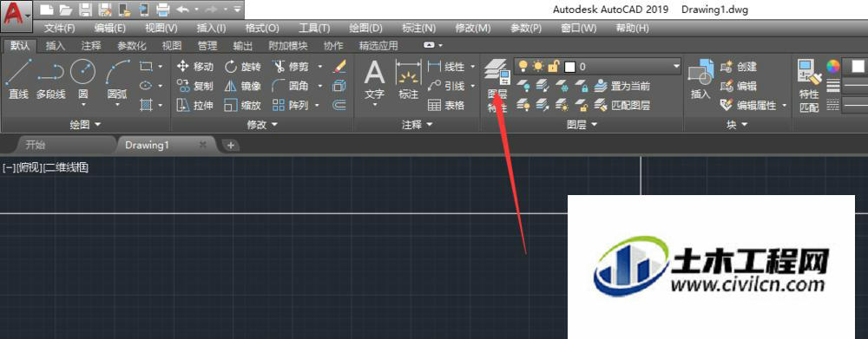Click the erase tool pencil-eraser icon

(x=339, y=67)
